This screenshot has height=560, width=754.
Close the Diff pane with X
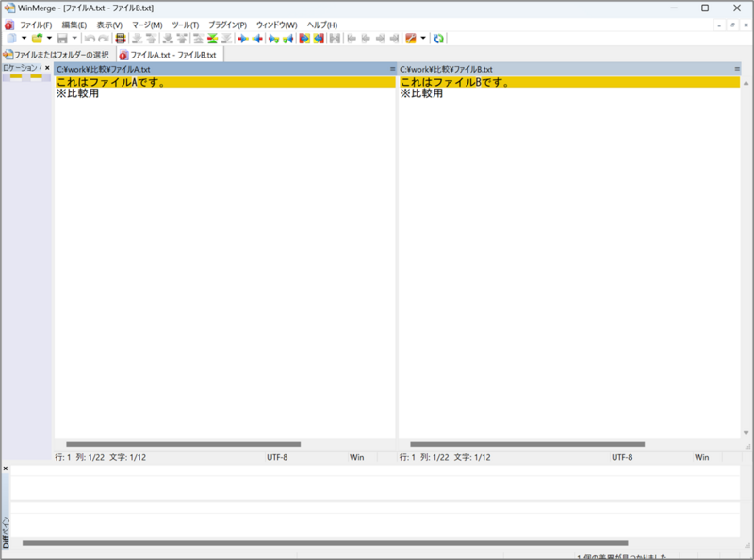pos(6,469)
